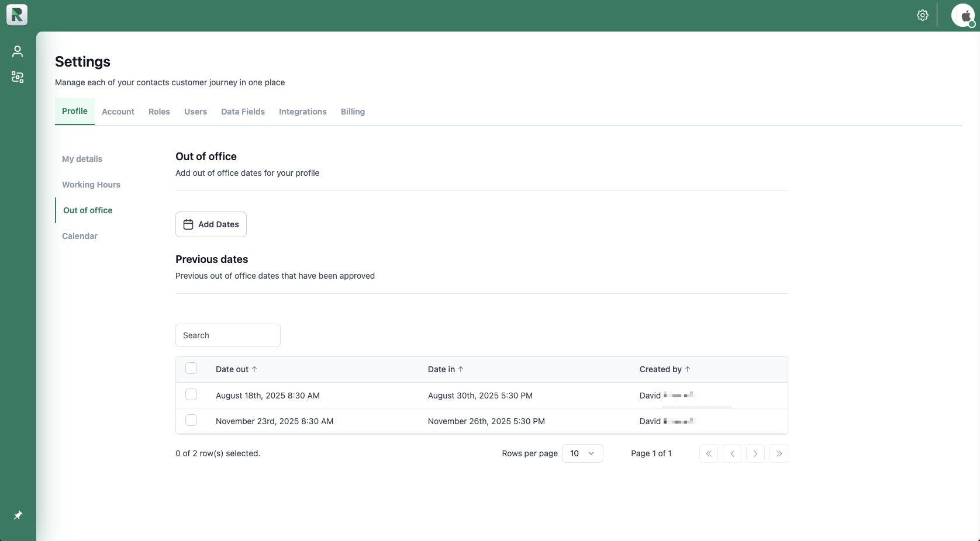Select the August 18th row checkbox
The width and height of the screenshot is (980, 541).
[x=191, y=394]
